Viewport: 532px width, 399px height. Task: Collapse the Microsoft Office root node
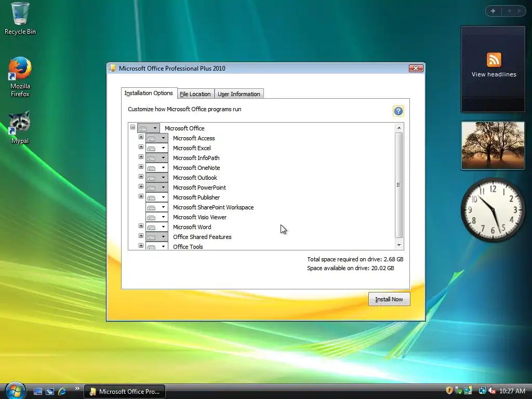[132, 127]
